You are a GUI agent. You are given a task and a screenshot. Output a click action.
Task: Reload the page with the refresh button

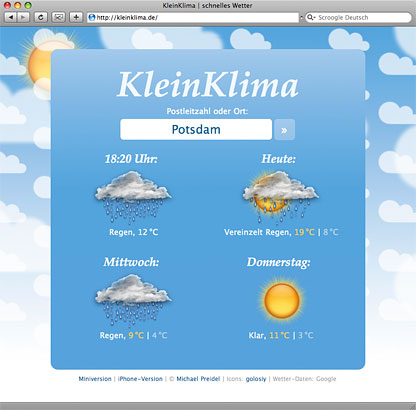[41, 17]
